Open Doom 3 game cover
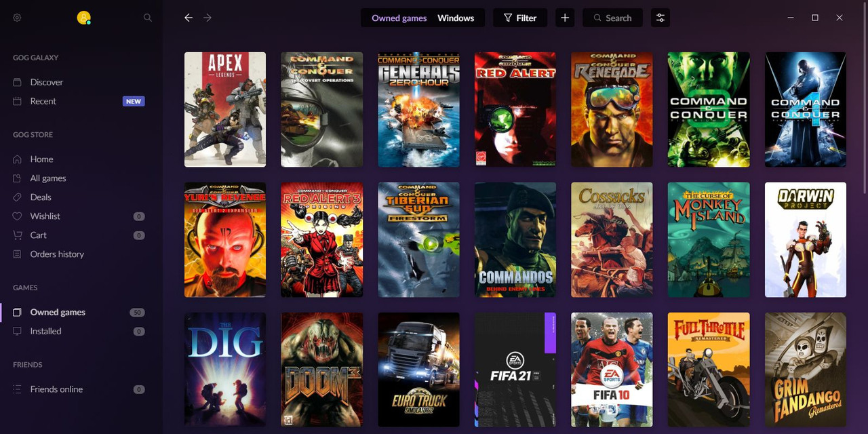Image resolution: width=868 pixels, height=434 pixels. tap(321, 370)
